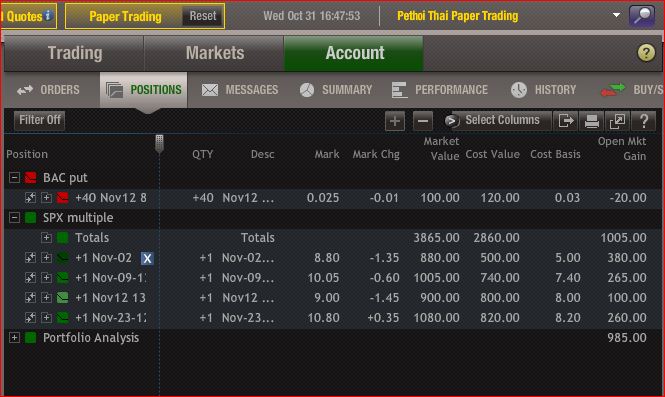The width and height of the screenshot is (665, 397).
Task: Expand the Portfolio Analysis group
Action: click(14, 338)
